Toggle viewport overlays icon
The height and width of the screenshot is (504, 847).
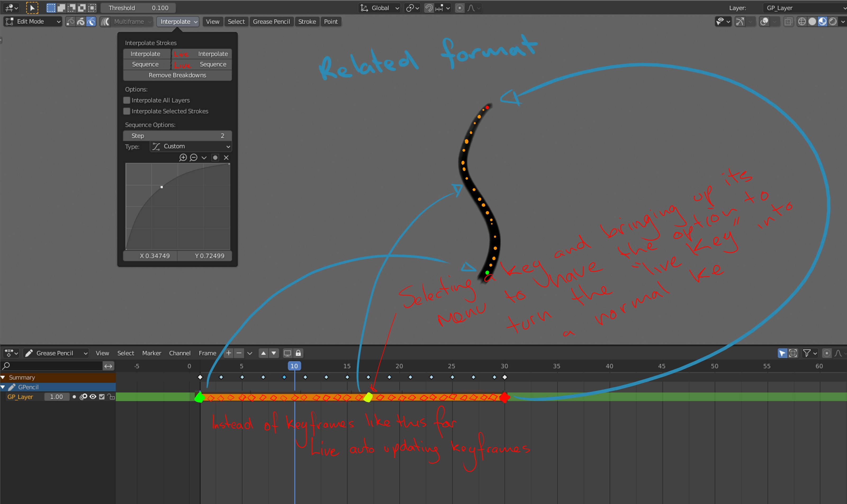click(x=764, y=22)
